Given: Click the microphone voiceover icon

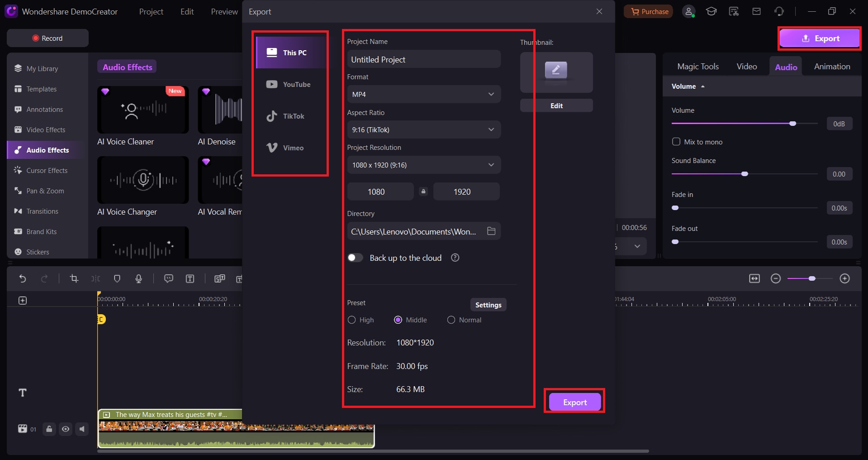Looking at the screenshot, I should coord(139,278).
